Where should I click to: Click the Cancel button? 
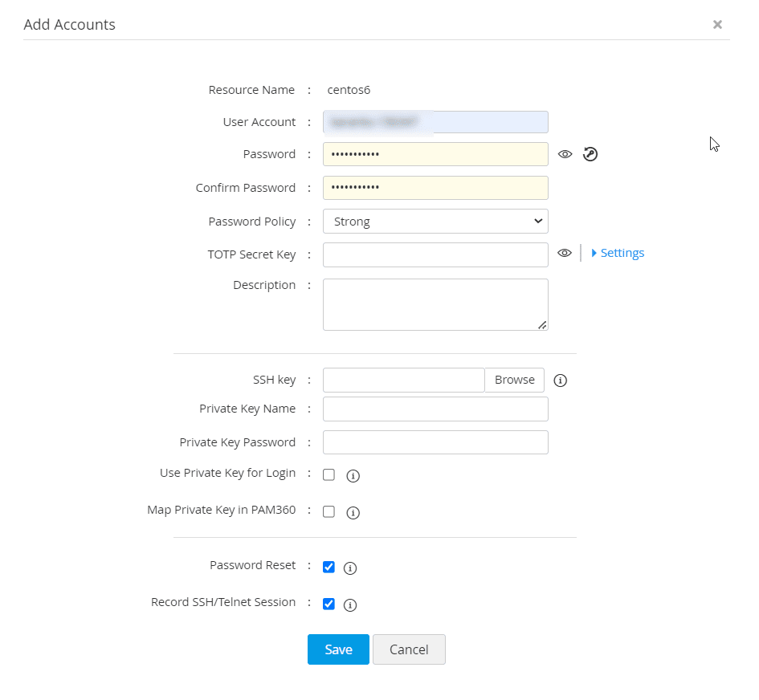pos(409,649)
